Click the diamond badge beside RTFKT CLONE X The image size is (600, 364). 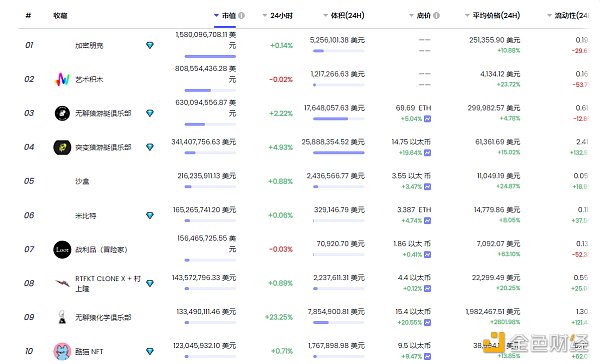point(150,283)
